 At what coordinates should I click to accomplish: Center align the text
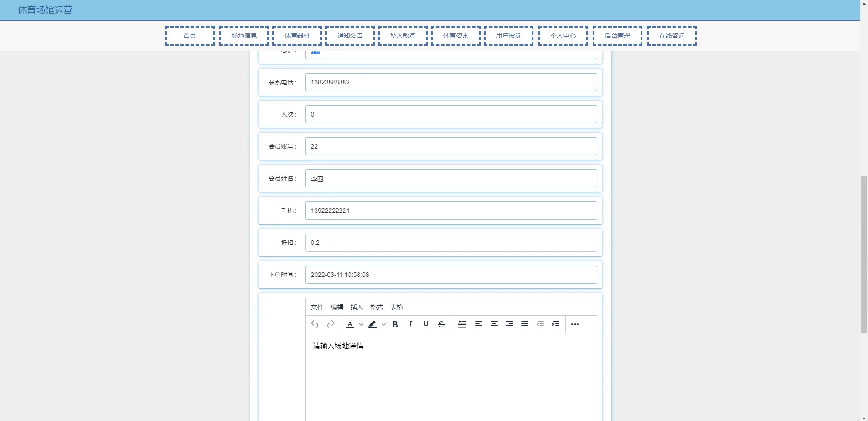pyautogui.click(x=494, y=324)
